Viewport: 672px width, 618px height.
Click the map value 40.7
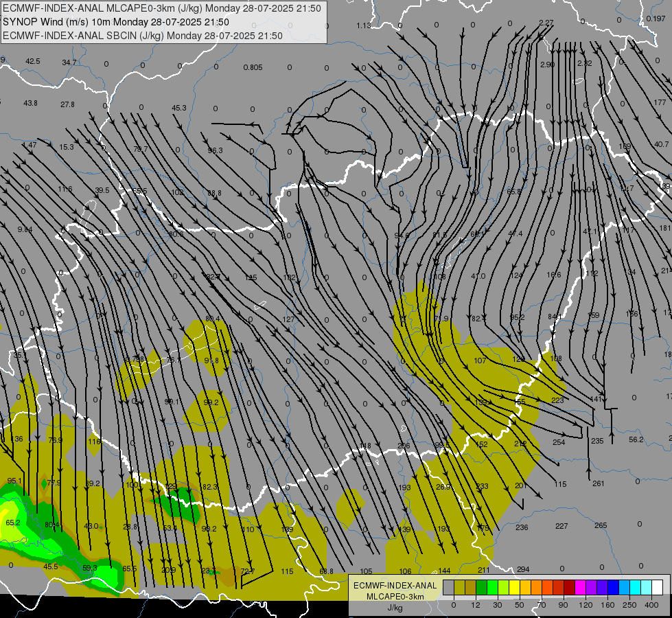click(x=661, y=144)
